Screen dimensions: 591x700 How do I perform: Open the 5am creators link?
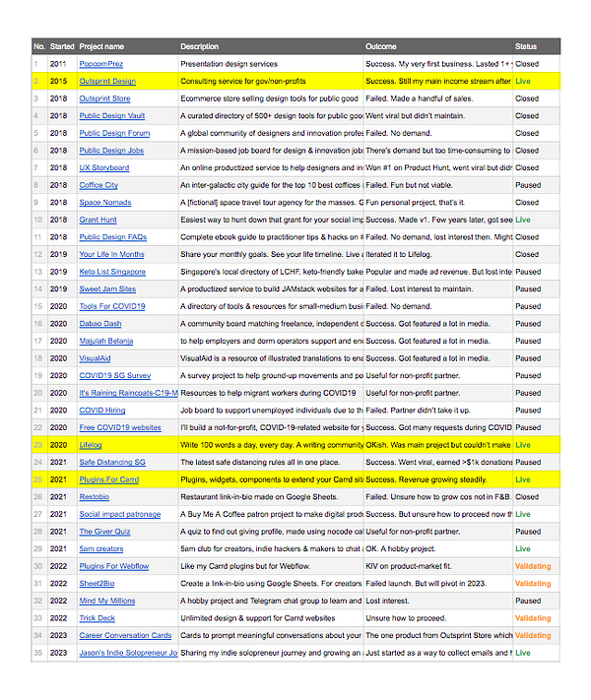click(x=101, y=549)
